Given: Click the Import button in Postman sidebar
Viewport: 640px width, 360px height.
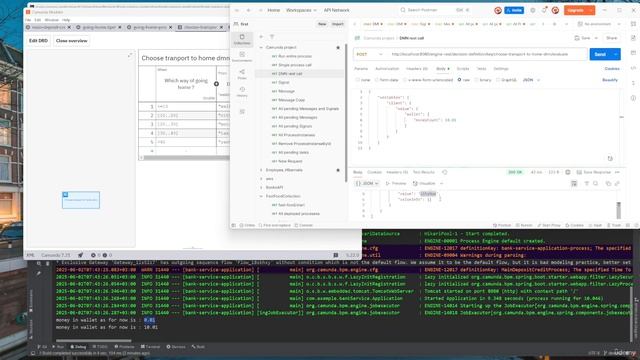Looking at the screenshot, I should [x=338, y=24].
